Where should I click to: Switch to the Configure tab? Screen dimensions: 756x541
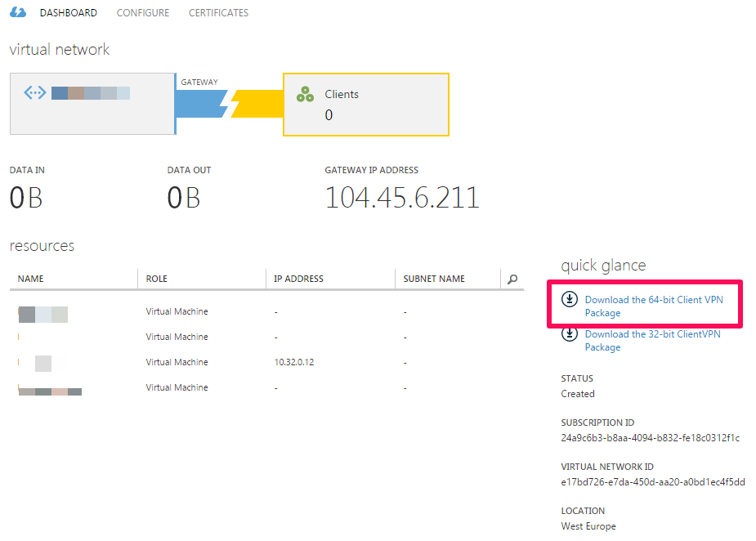(143, 13)
